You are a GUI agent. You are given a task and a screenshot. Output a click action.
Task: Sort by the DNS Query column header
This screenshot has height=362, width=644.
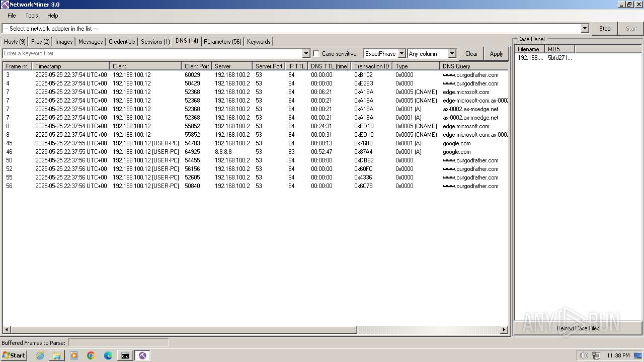point(474,66)
